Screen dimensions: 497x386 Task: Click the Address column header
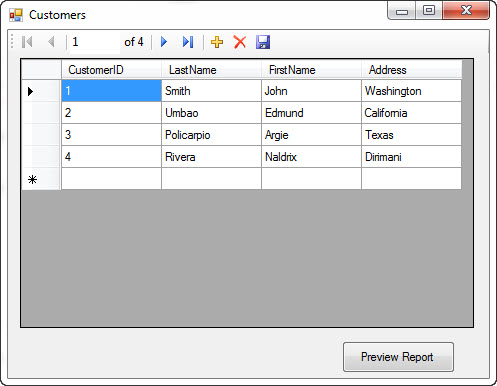pyautogui.click(x=412, y=70)
